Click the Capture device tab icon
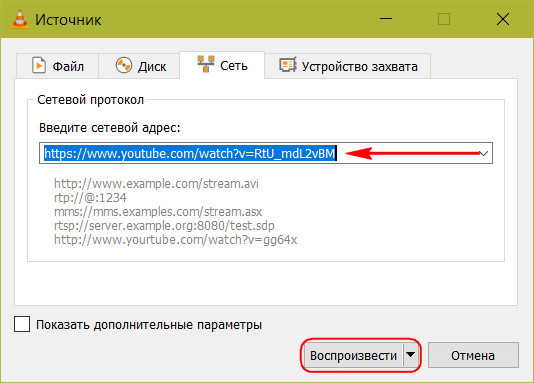Screen dimensions: 534x383 click(x=288, y=65)
